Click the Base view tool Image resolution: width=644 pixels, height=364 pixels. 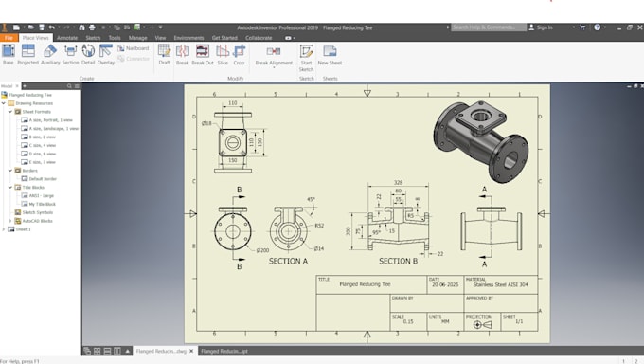[x=9, y=54]
